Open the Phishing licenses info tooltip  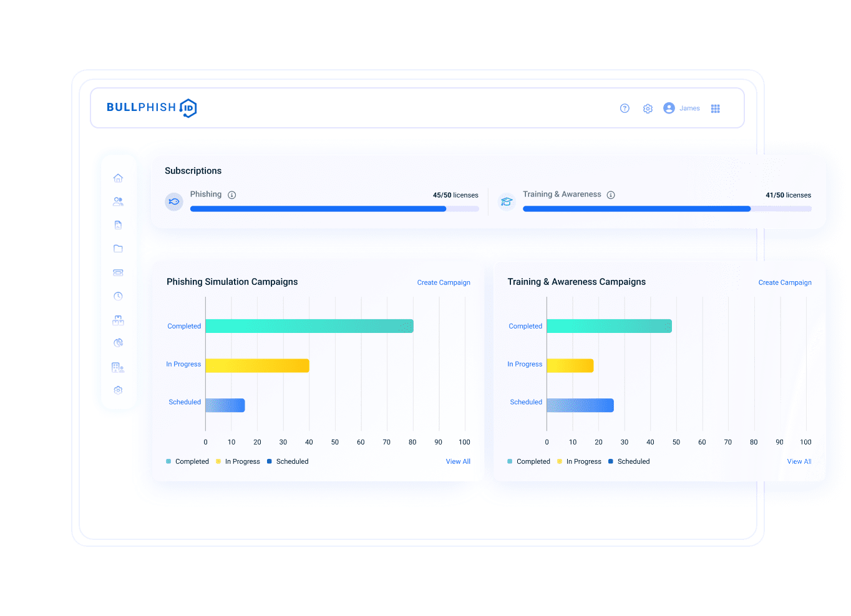(x=231, y=195)
